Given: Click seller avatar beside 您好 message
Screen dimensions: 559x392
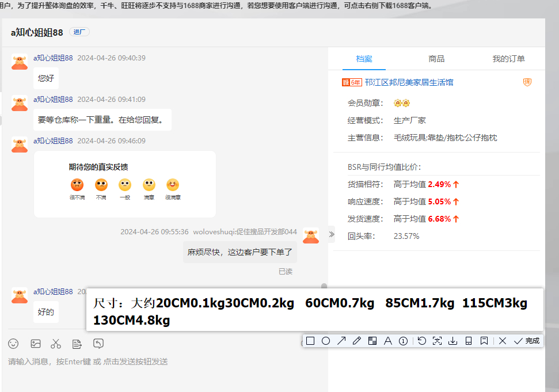Looking at the screenshot, I should 20,62.
